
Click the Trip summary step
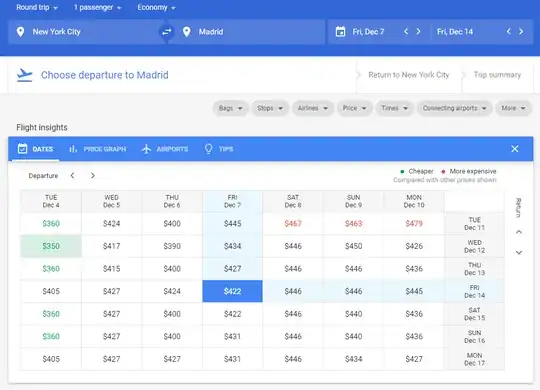point(497,75)
